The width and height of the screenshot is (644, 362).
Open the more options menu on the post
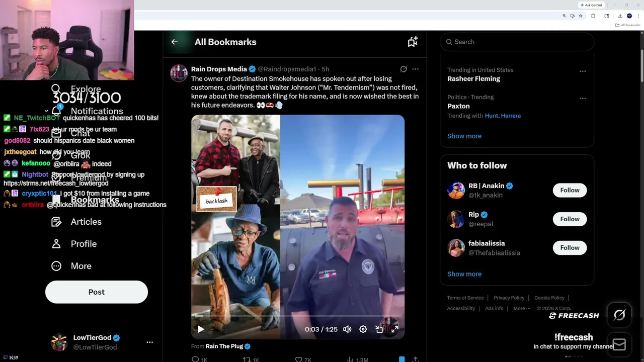click(415, 69)
